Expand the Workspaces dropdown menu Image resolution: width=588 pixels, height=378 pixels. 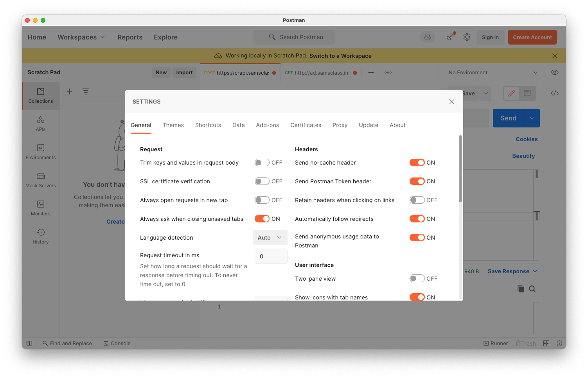pyautogui.click(x=81, y=37)
